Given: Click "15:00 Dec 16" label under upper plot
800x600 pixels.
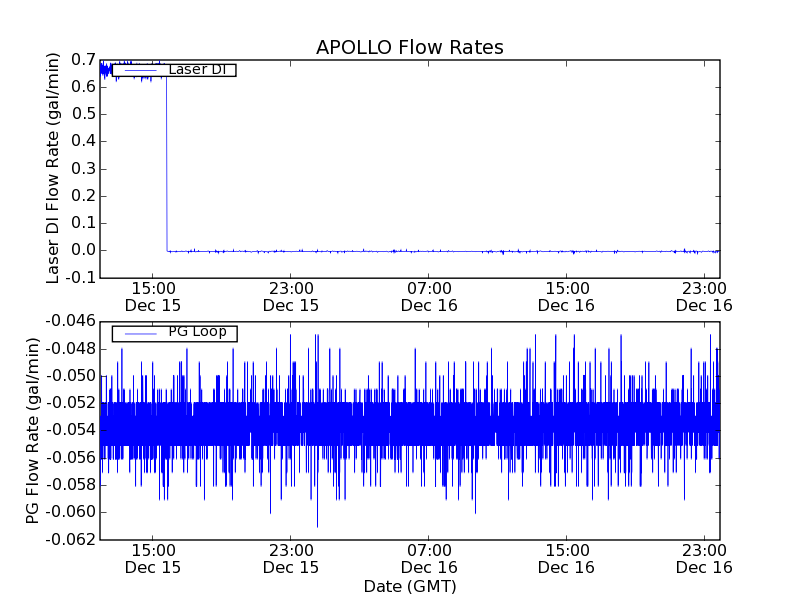Looking at the screenshot, I should (566, 297).
